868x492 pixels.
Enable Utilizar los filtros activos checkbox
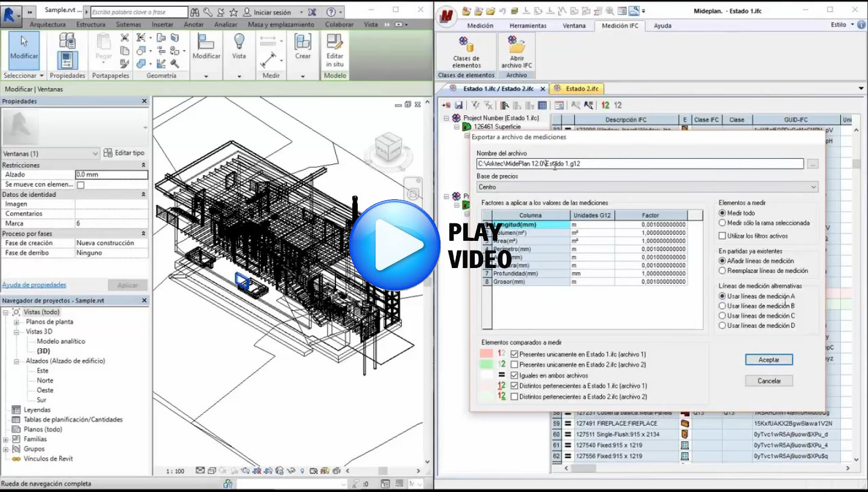pyautogui.click(x=723, y=235)
